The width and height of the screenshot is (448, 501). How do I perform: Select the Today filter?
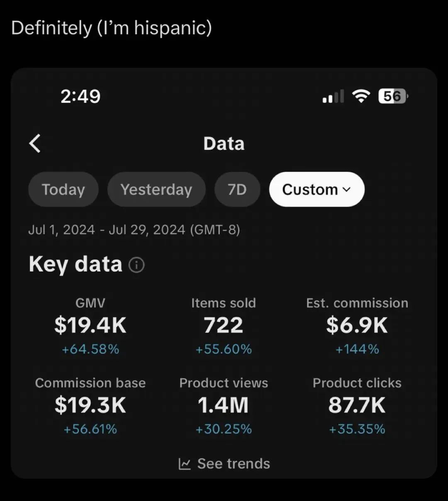click(x=63, y=190)
